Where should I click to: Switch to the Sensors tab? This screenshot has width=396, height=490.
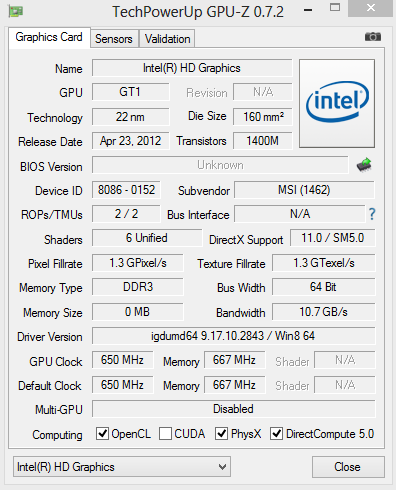(114, 39)
